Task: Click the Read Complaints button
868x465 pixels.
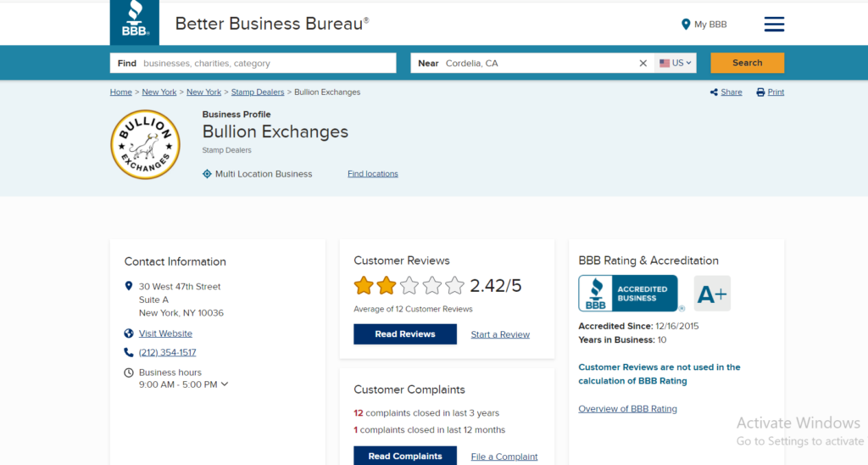Action: coord(405,456)
